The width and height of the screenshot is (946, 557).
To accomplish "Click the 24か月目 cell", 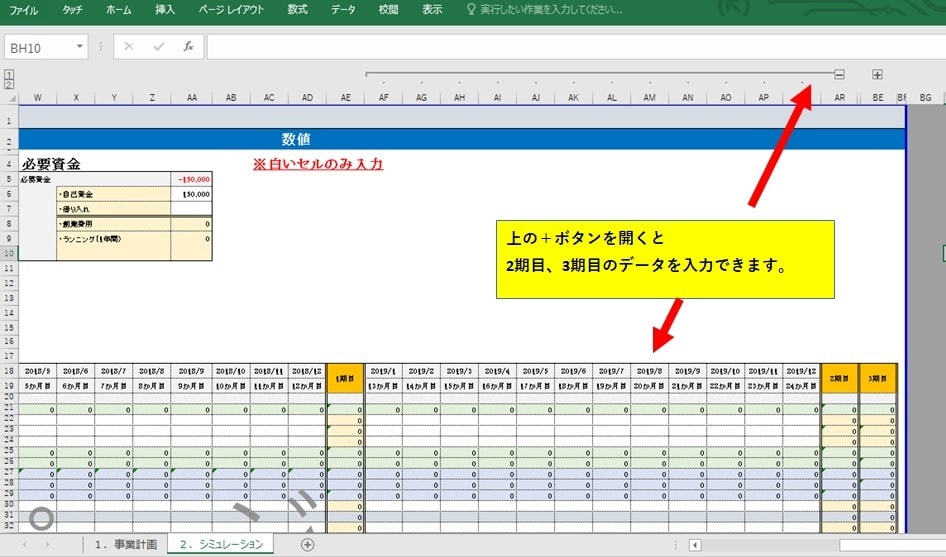I will 801,386.
